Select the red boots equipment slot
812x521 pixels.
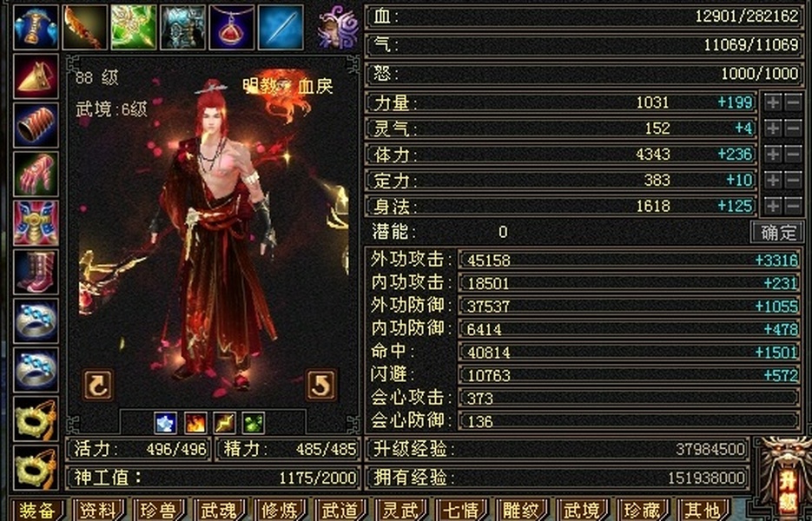coord(36,272)
